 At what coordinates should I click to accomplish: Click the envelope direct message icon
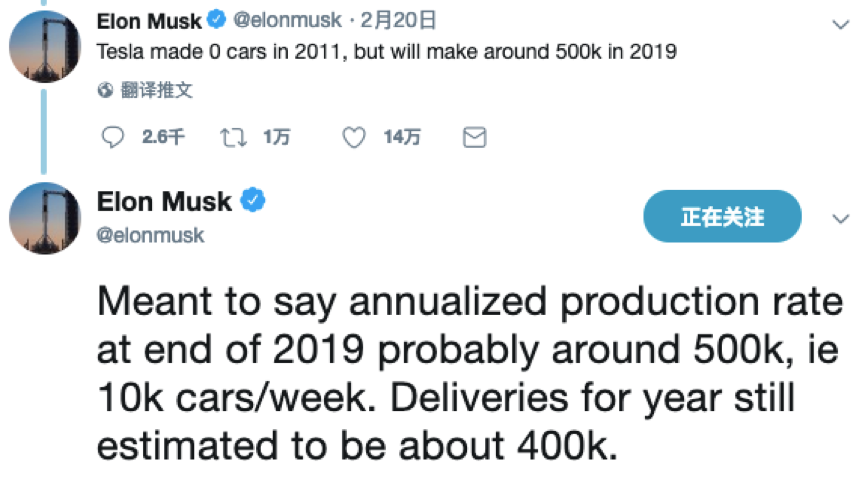tap(474, 137)
